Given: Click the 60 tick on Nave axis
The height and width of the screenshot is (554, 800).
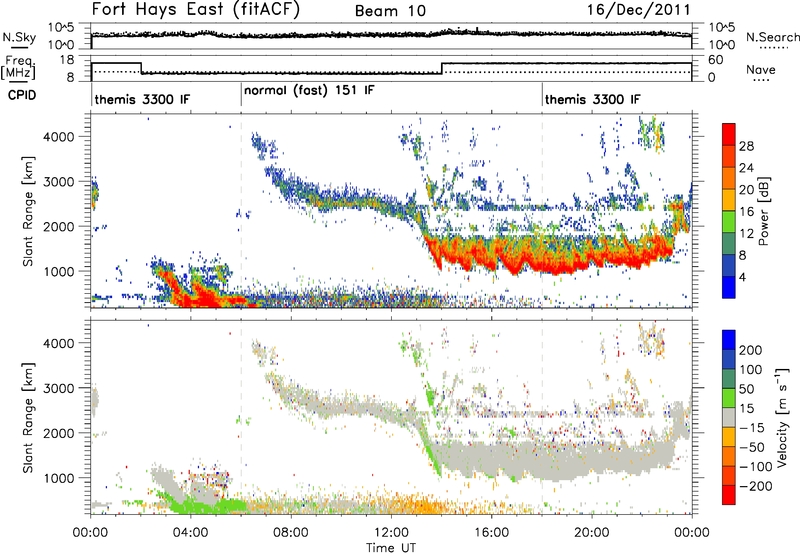Looking at the screenshot, I should (x=715, y=60).
